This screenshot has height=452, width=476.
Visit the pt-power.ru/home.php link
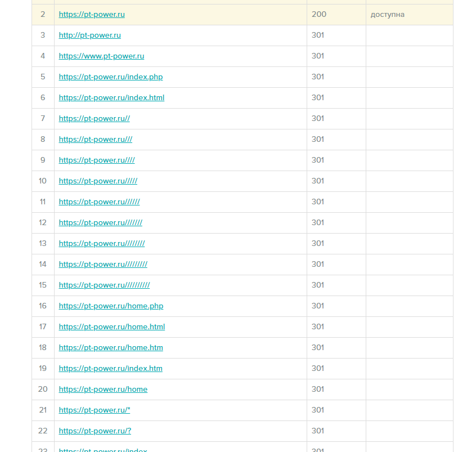111,306
